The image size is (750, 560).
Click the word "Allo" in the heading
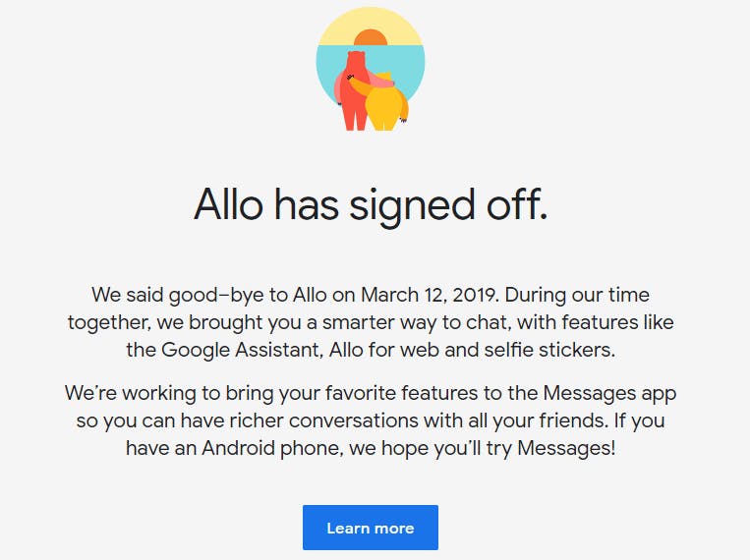coord(229,204)
